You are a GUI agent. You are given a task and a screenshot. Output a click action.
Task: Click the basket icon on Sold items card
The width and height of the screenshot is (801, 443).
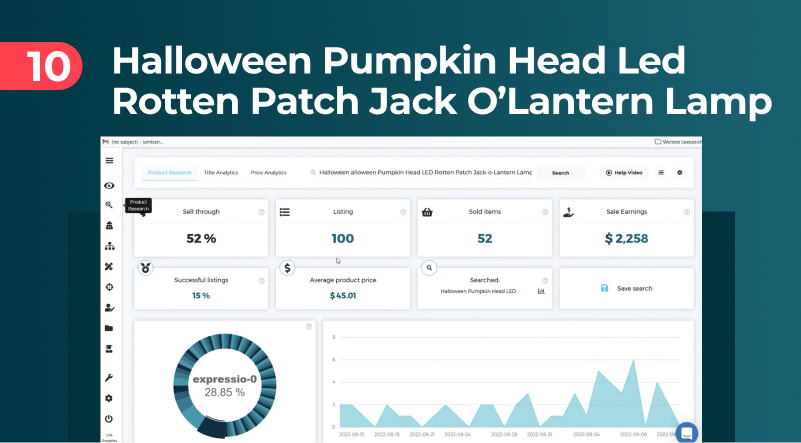[427, 212]
